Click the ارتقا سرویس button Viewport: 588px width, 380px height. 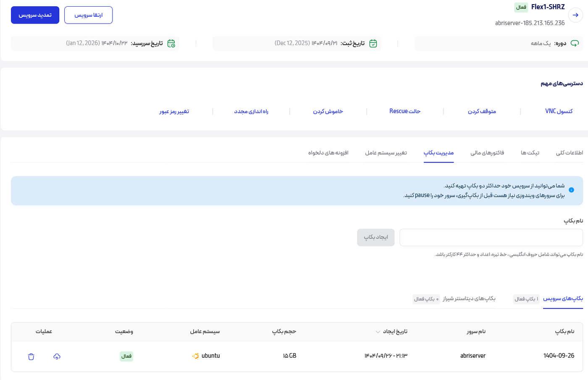click(88, 15)
